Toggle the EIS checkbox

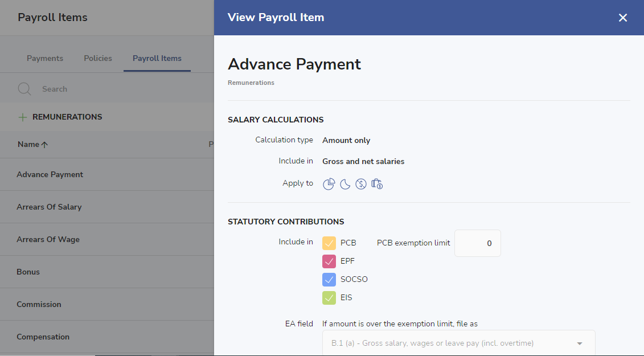329,298
